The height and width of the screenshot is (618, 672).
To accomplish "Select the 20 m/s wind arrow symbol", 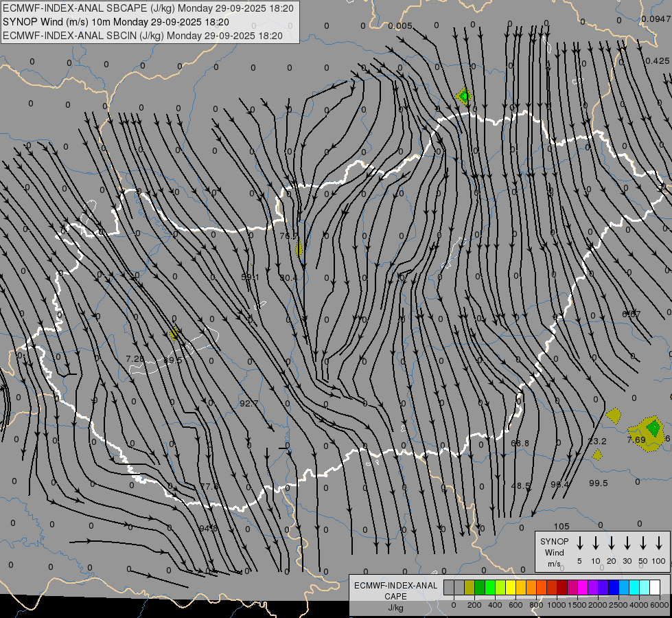I will pos(612,543).
